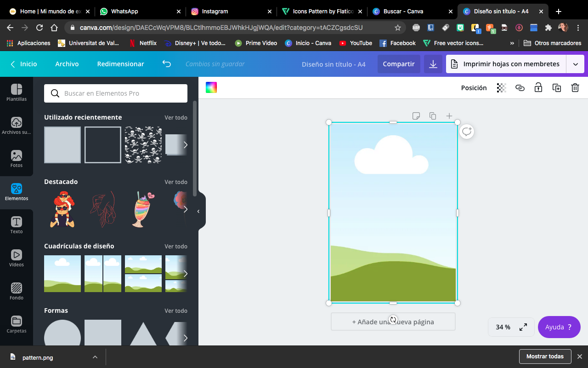Open the Netflix bookmark
The height and width of the screenshot is (368, 588).
point(142,43)
